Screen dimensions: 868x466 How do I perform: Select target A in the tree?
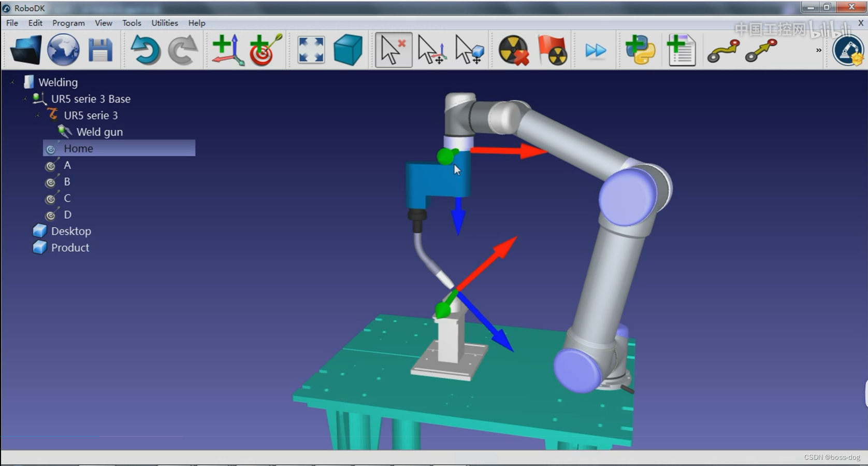click(x=67, y=165)
